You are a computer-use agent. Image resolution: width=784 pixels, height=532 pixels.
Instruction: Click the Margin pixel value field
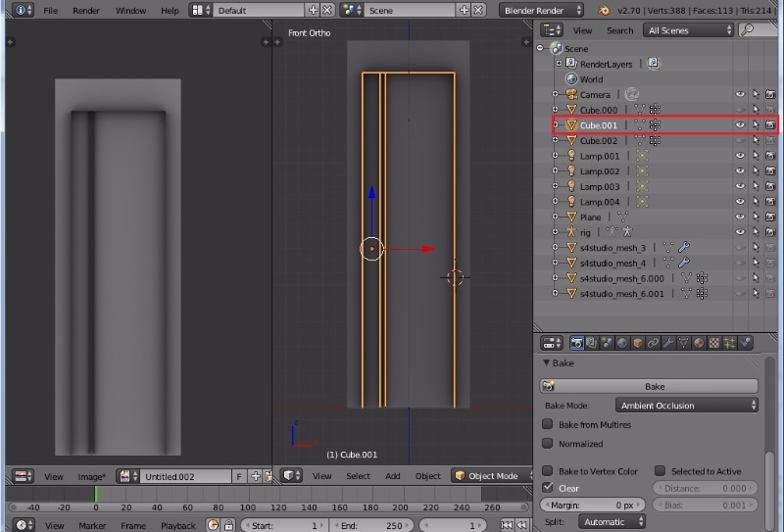pyautogui.click(x=593, y=505)
